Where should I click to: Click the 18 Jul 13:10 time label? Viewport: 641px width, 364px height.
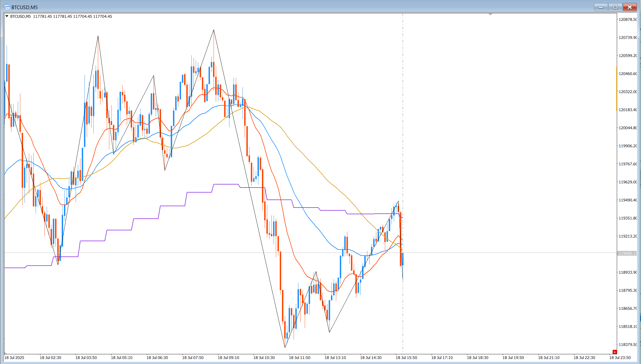pos(335,358)
